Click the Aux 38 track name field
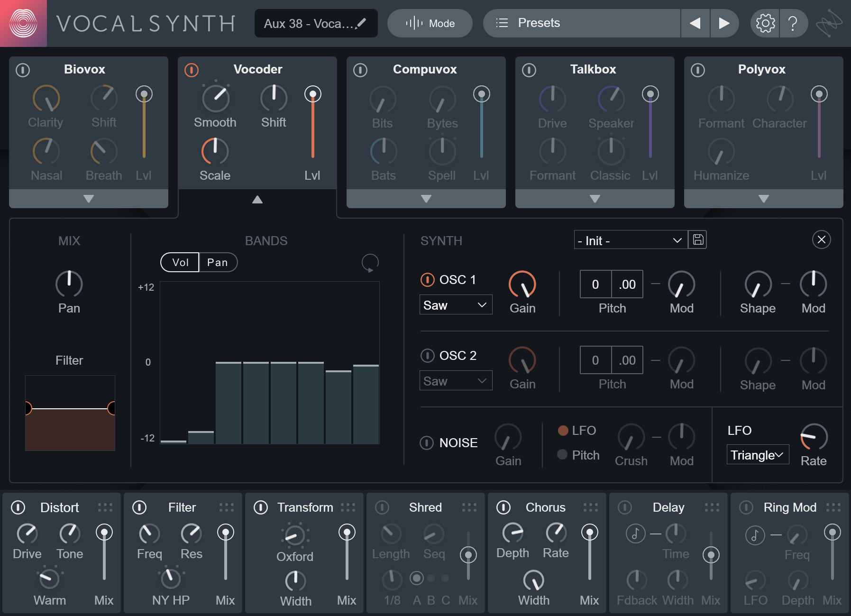Image resolution: width=851 pixels, height=616 pixels. [x=316, y=23]
